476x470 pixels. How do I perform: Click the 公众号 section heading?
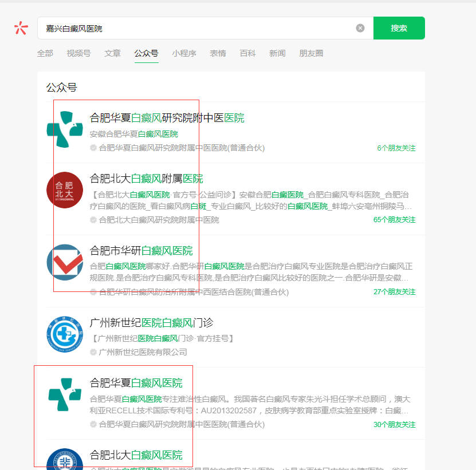tap(62, 88)
